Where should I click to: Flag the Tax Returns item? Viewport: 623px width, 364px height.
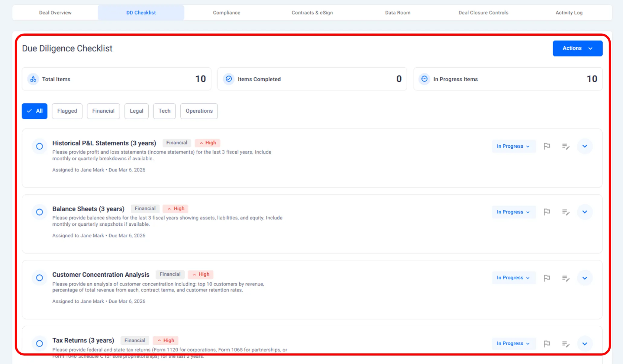click(547, 344)
